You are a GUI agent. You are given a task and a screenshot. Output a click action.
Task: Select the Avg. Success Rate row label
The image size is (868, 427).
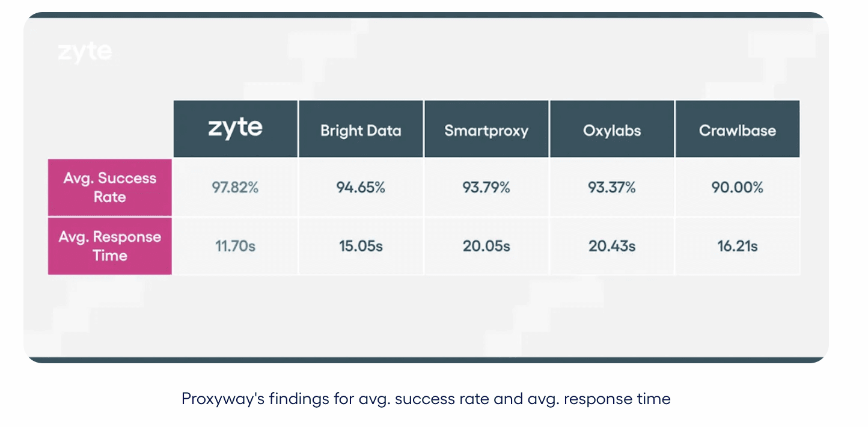coord(110,188)
